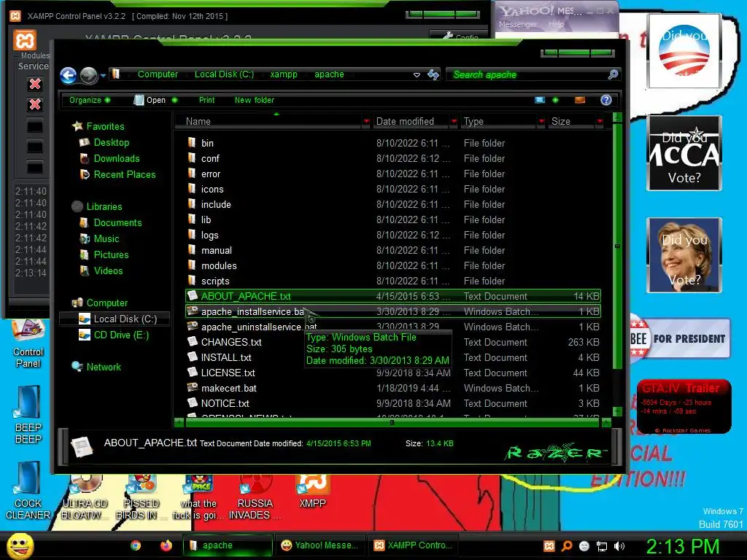Open Type column filter dropdown arrow
Viewport: 747px width, 560px height.
[542, 122]
